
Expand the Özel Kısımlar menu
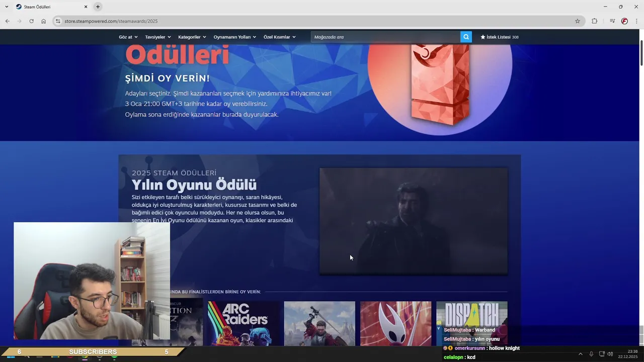tap(280, 37)
